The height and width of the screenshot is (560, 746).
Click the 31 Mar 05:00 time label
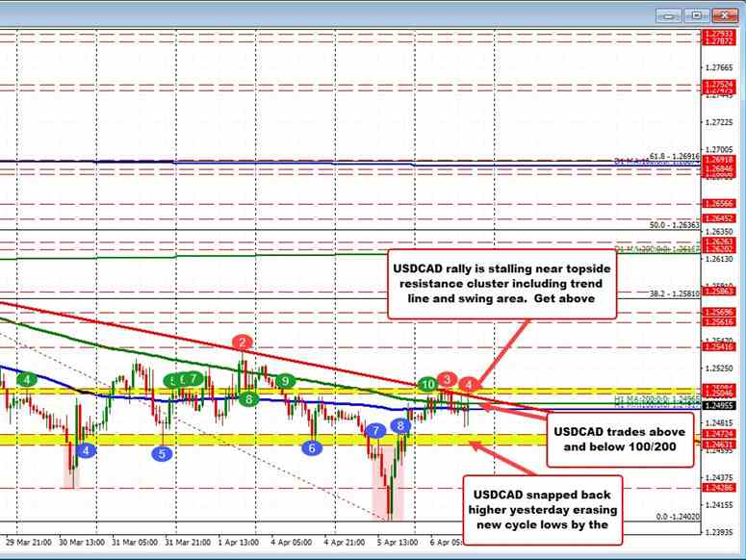coord(135,542)
